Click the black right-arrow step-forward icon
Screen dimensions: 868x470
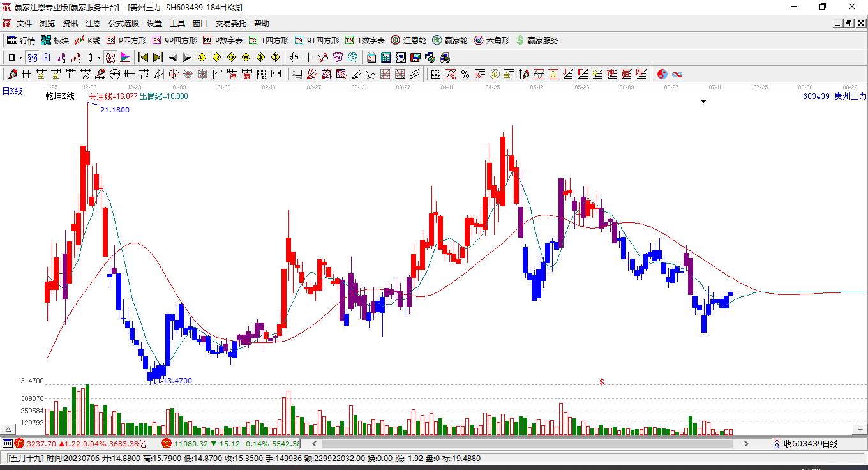(x=187, y=57)
